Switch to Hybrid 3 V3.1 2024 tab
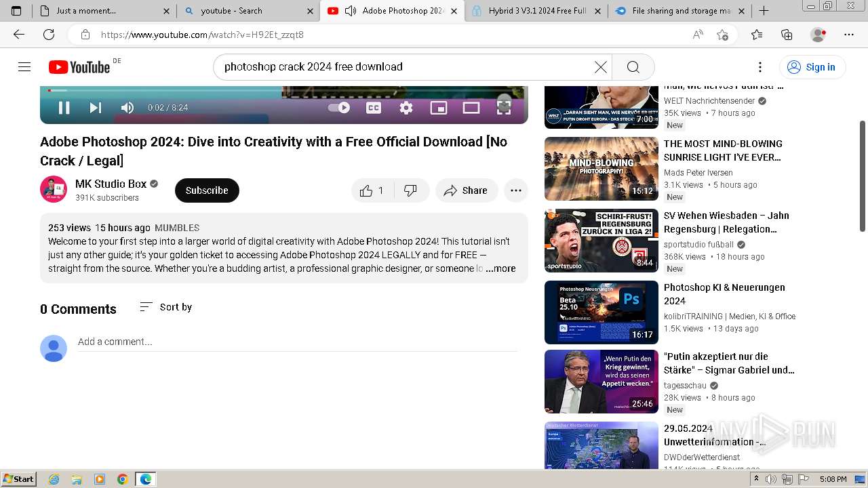 (536, 11)
